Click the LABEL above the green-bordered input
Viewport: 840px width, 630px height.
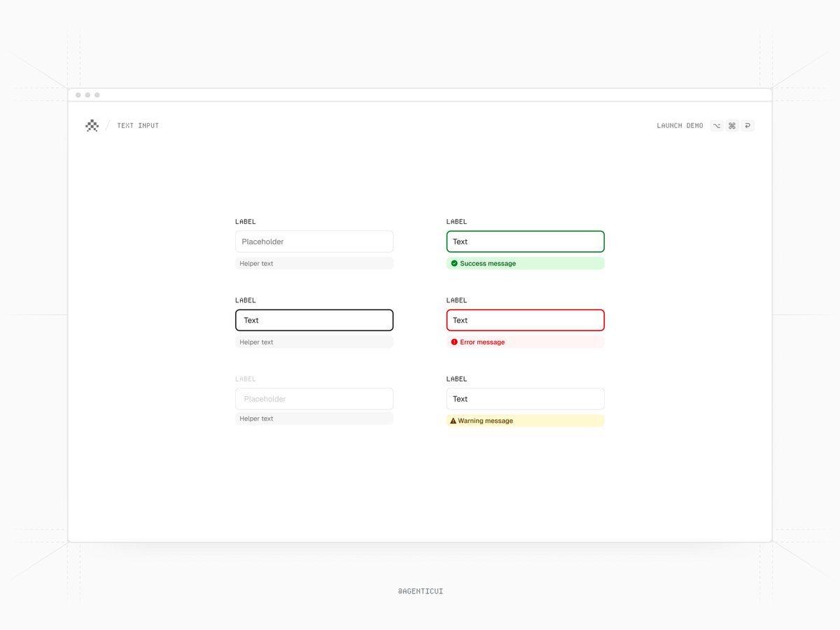[x=456, y=222]
